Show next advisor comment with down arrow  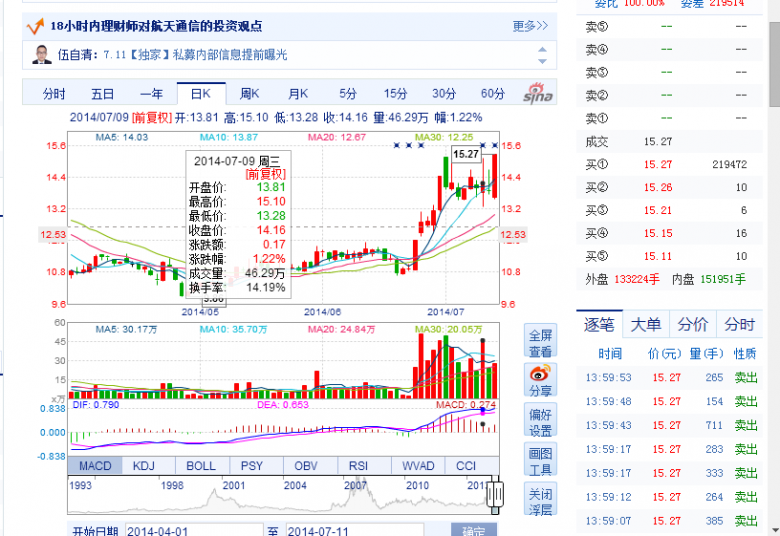click(x=542, y=61)
